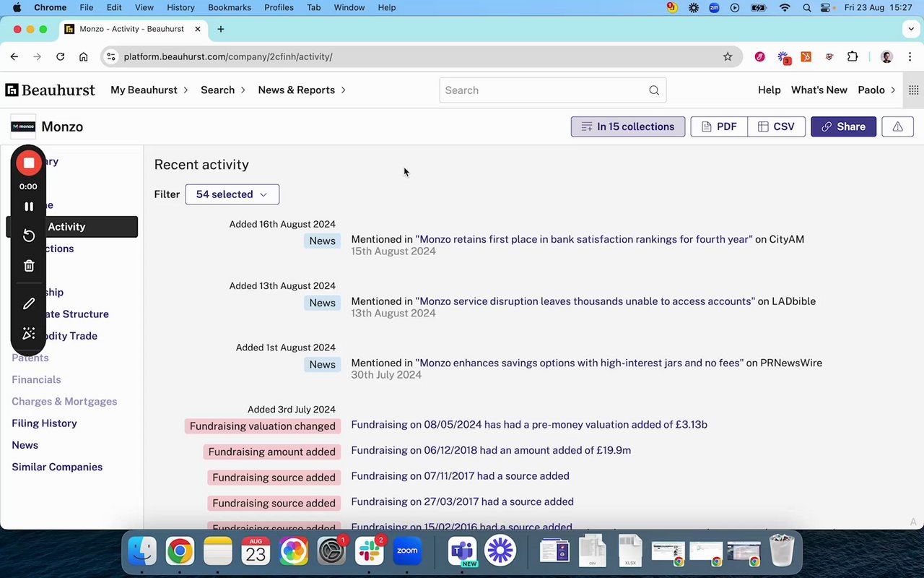Open Charges & Mortgages in sidebar
This screenshot has width=924, height=578.
[64, 402]
